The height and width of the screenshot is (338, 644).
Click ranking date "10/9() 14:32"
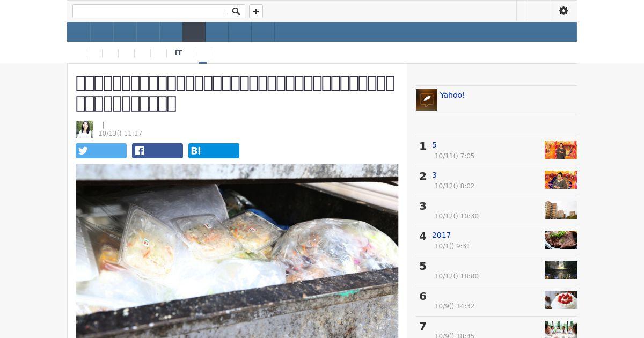click(455, 306)
